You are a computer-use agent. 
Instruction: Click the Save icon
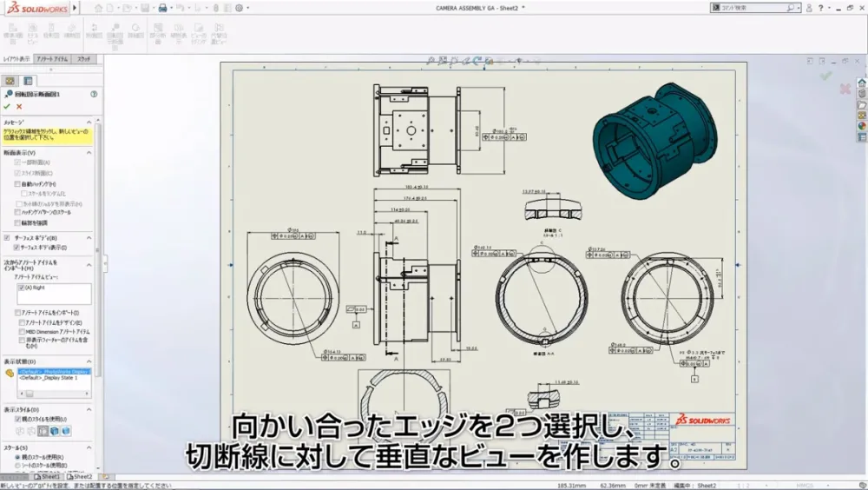pyautogui.click(x=144, y=8)
